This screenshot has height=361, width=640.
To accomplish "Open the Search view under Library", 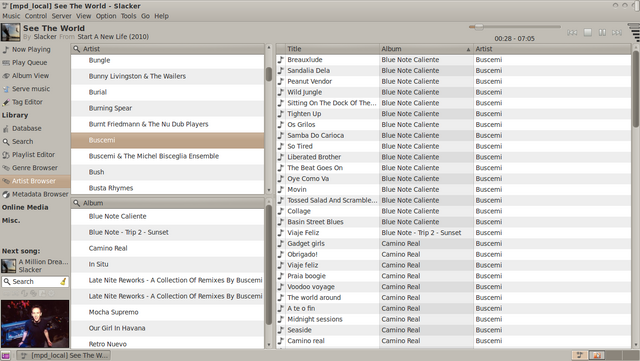I will click(x=22, y=141).
